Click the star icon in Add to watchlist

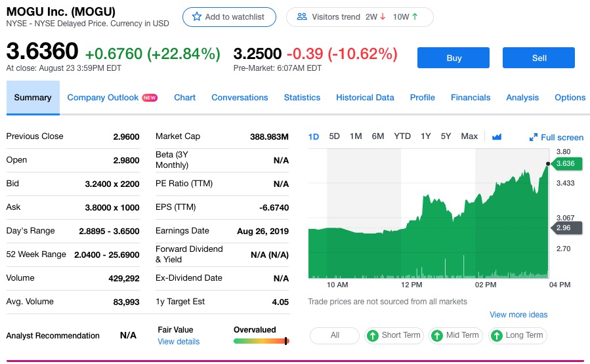pyautogui.click(x=197, y=16)
